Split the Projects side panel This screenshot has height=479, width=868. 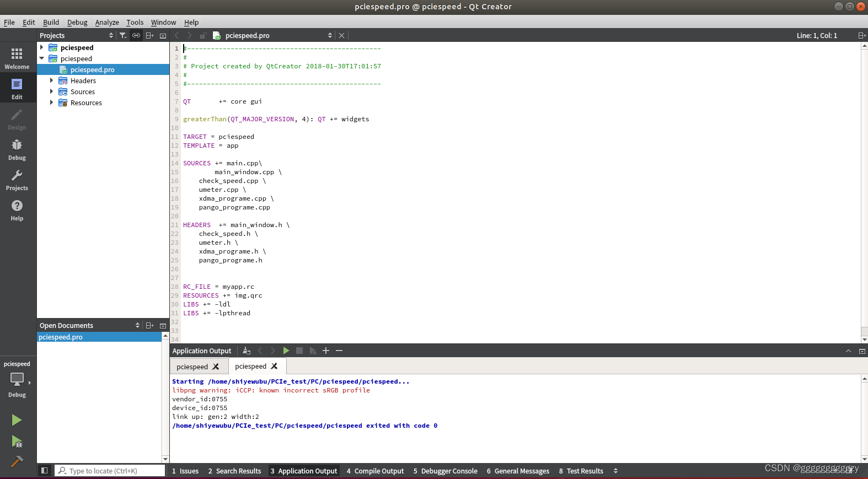pos(149,35)
